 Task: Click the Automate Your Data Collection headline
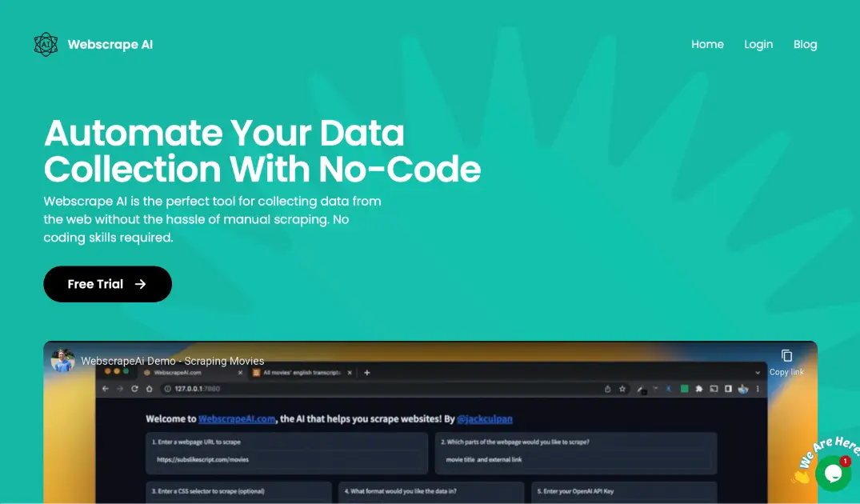262,151
